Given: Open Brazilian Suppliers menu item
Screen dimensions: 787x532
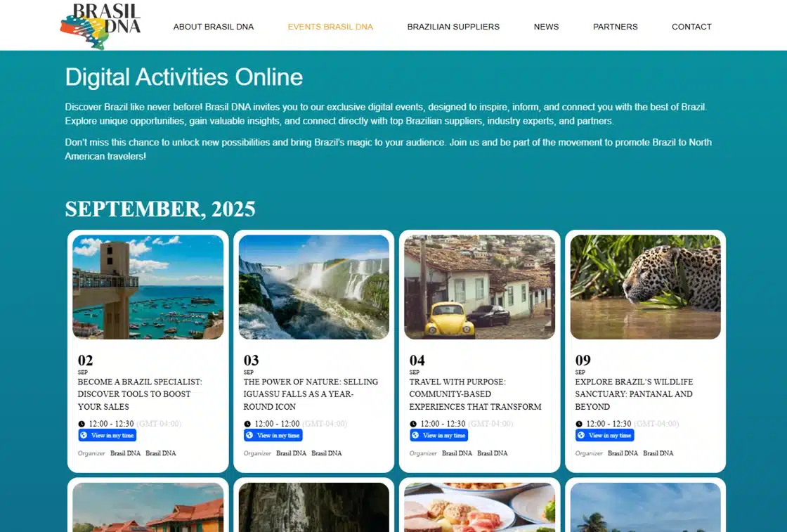Looking at the screenshot, I should click(453, 27).
